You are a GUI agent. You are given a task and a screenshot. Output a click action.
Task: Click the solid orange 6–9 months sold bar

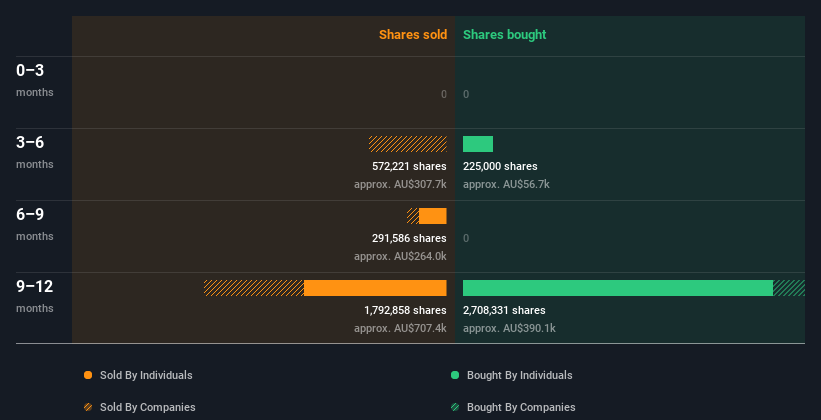433,216
